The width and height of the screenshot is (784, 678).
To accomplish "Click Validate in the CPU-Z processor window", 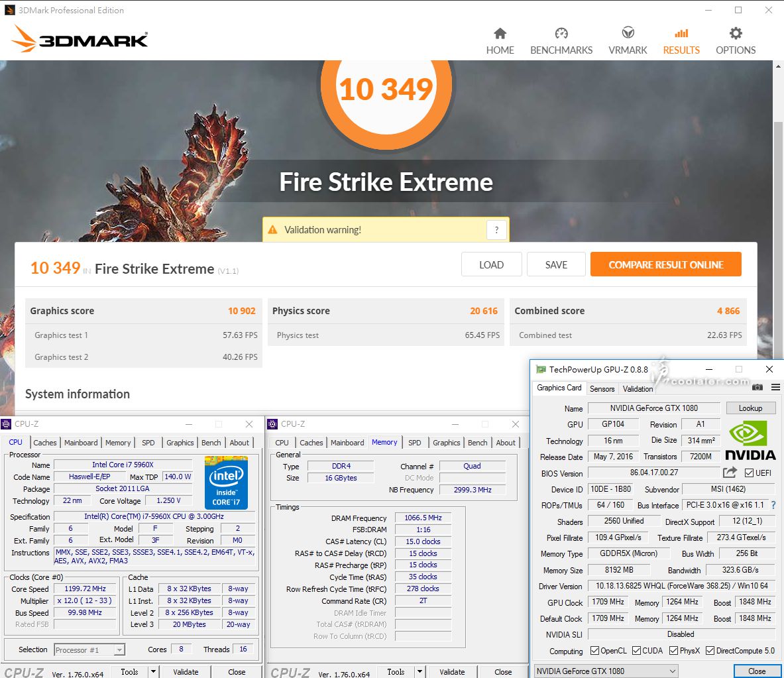I will point(186,671).
